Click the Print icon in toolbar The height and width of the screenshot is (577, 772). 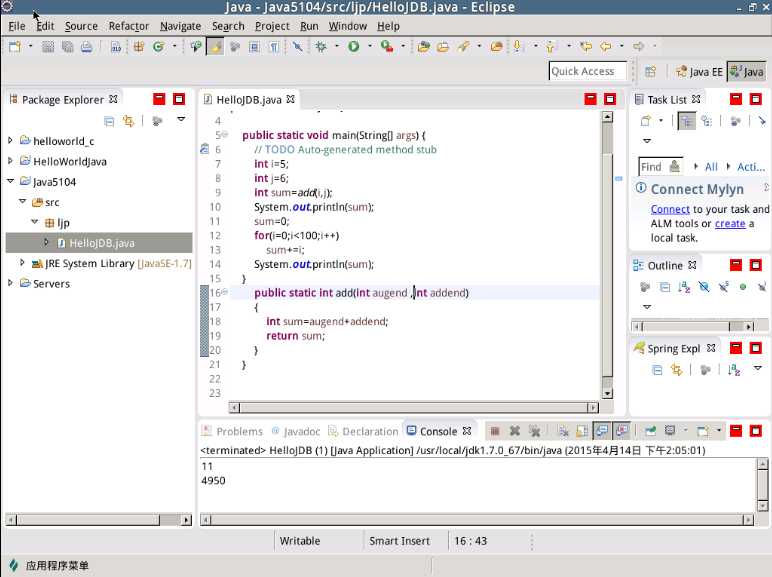pos(86,46)
